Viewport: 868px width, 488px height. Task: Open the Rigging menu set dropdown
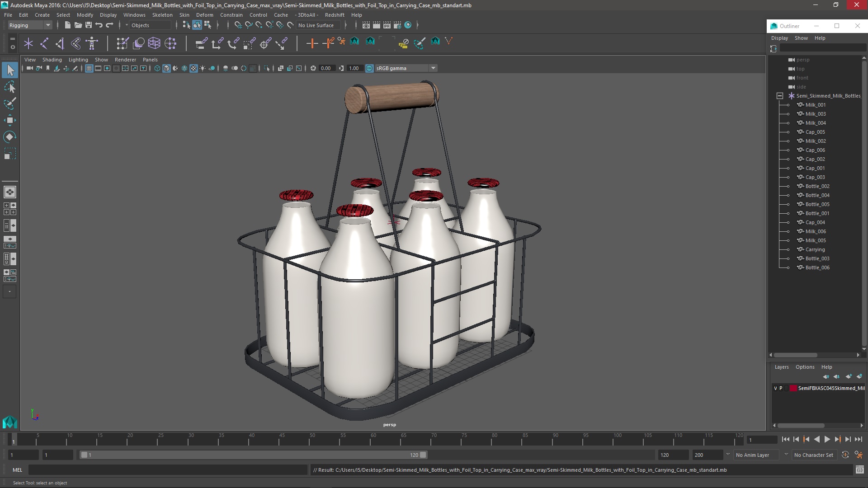click(x=30, y=25)
